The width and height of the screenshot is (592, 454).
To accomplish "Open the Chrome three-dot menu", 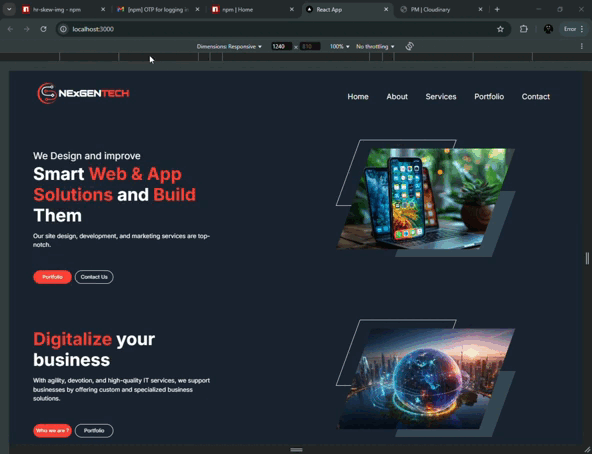I will click(x=582, y=29).
